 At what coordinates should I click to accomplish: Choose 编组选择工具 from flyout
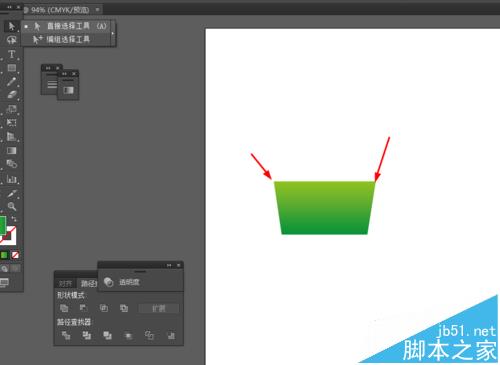(66, 40)
